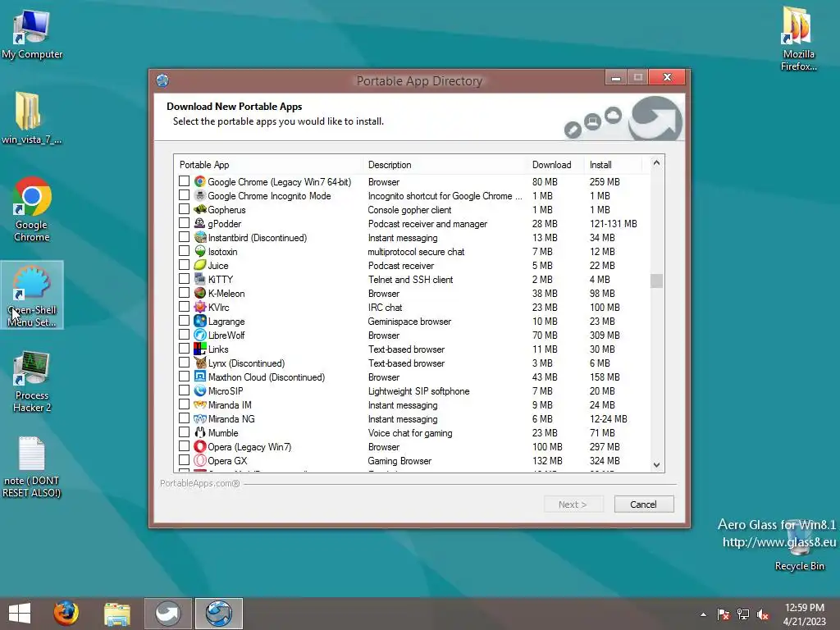Screen dimensions: 840x630
Task: Click the MicroSIP app icon
Action: 200,390
